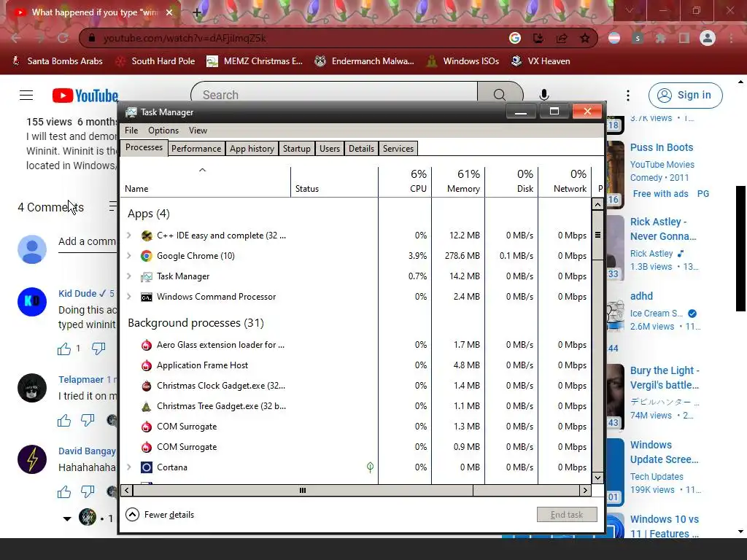
Task: Click the vertical scrollbar thumb in Task Manager
Action: (597, 236)
